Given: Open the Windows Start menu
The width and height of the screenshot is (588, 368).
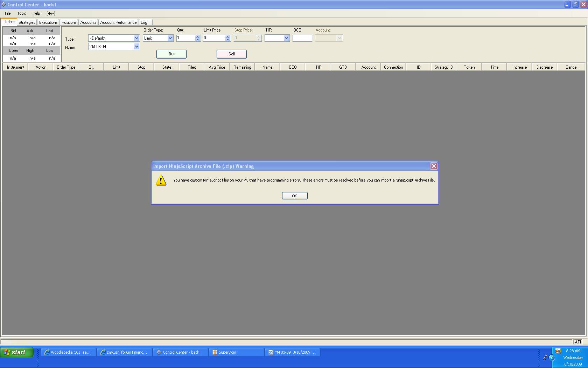Looking at the screenshot, I should [x=17, y=352].
